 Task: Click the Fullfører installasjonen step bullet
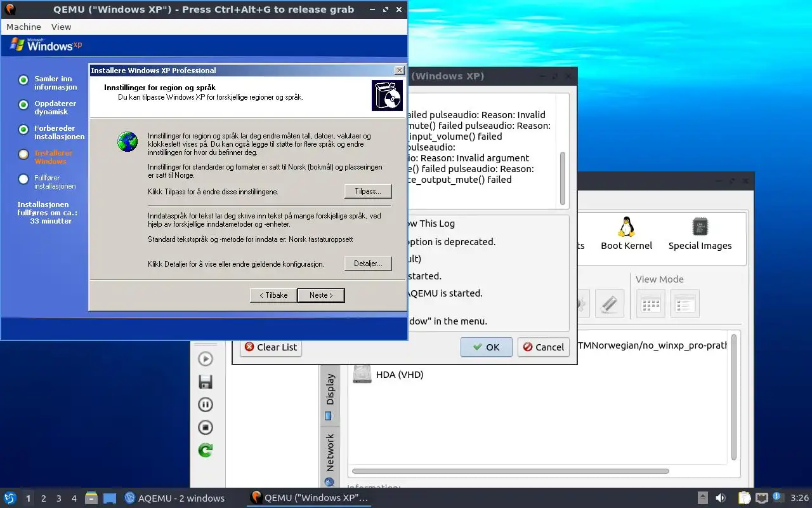tap(23, 179)
